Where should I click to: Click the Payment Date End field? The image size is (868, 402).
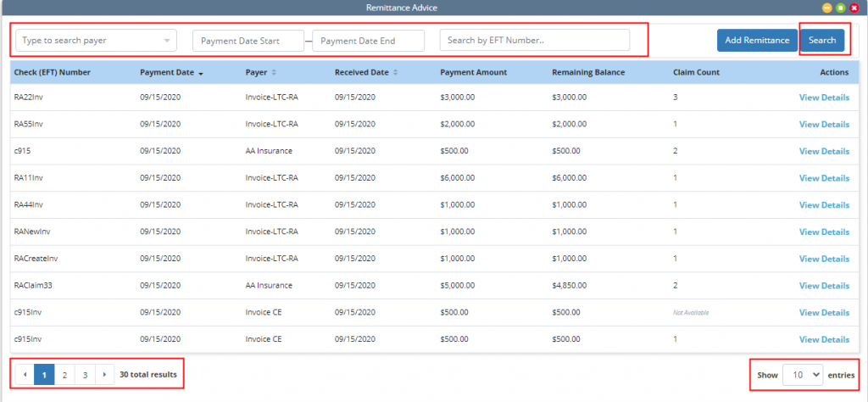(x=368, y=41)
